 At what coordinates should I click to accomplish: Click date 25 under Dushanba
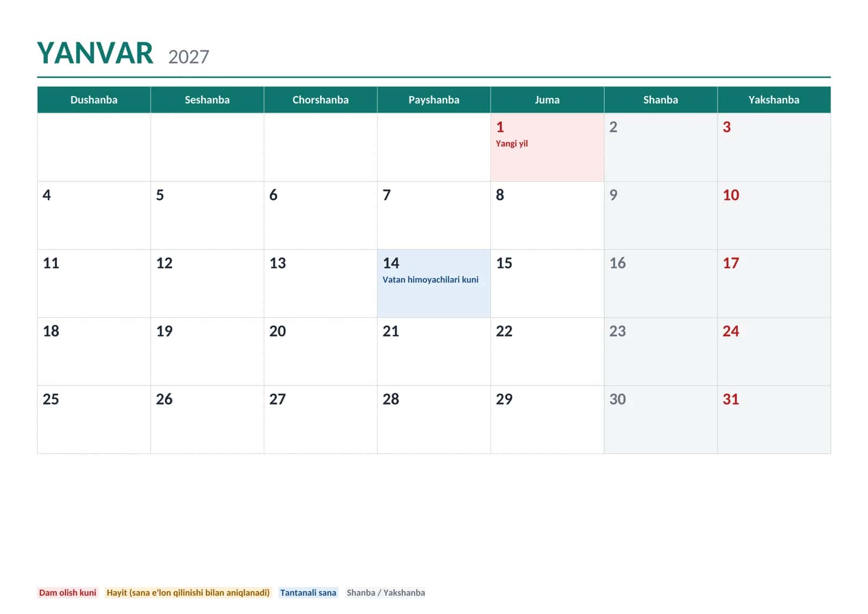tap(51, 400)
